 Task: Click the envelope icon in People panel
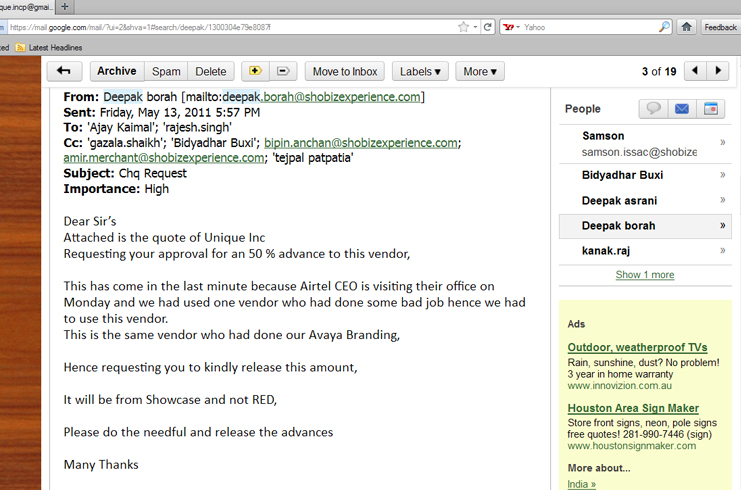point(682,109)
